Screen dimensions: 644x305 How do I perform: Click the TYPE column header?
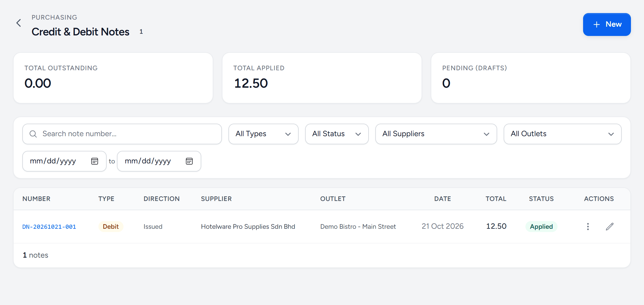(106, 199)
